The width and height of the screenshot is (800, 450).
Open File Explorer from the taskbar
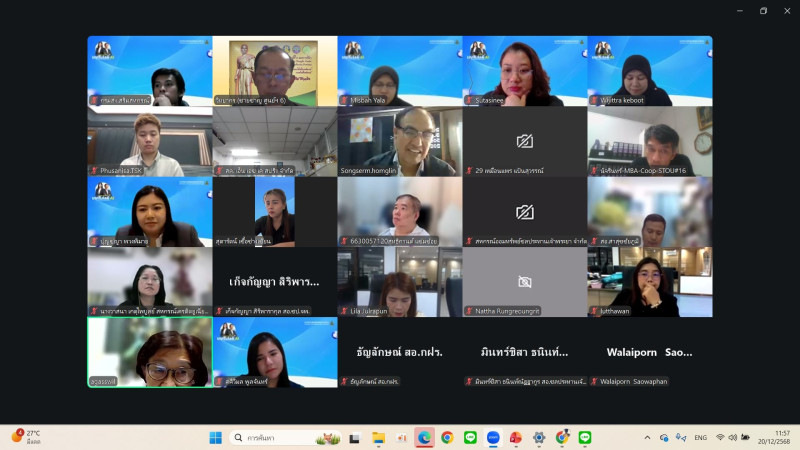pyautogui.click(x=378, y=437)
